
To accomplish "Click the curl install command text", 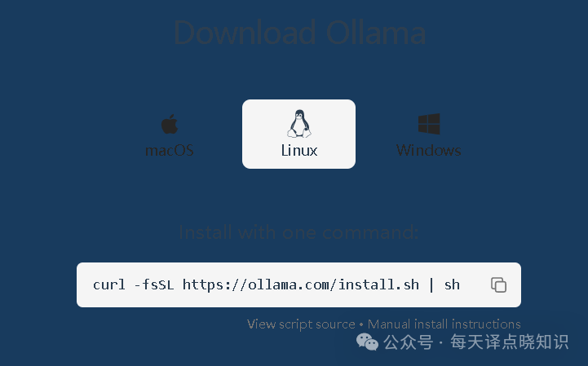I will pyautogui.click(x=276, y=284).
